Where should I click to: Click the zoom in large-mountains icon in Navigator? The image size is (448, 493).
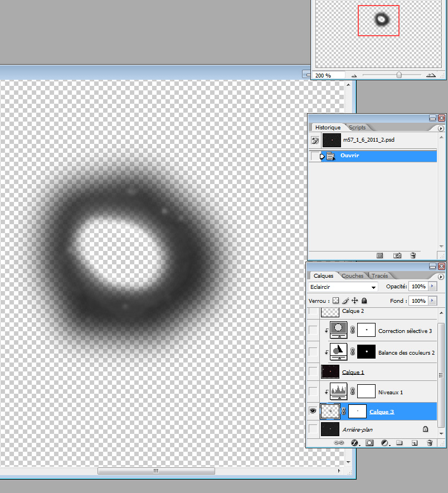coord(431,75)
